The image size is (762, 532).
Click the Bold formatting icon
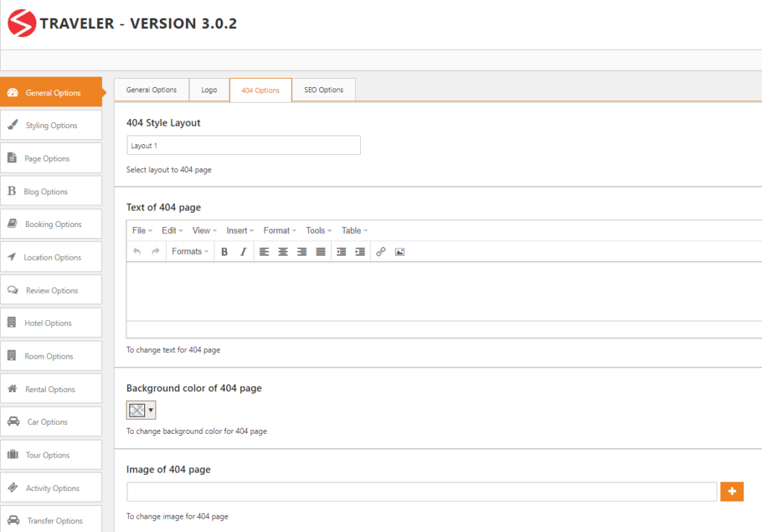[225, 252]
